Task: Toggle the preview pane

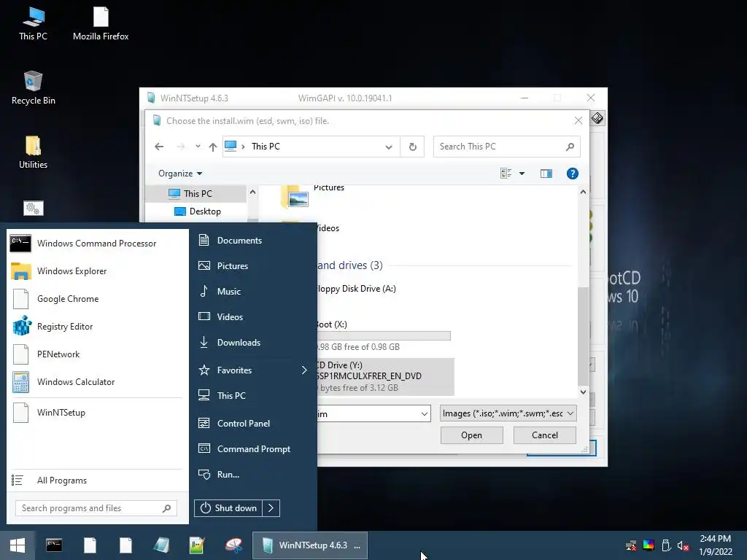Action: [546, 174]
